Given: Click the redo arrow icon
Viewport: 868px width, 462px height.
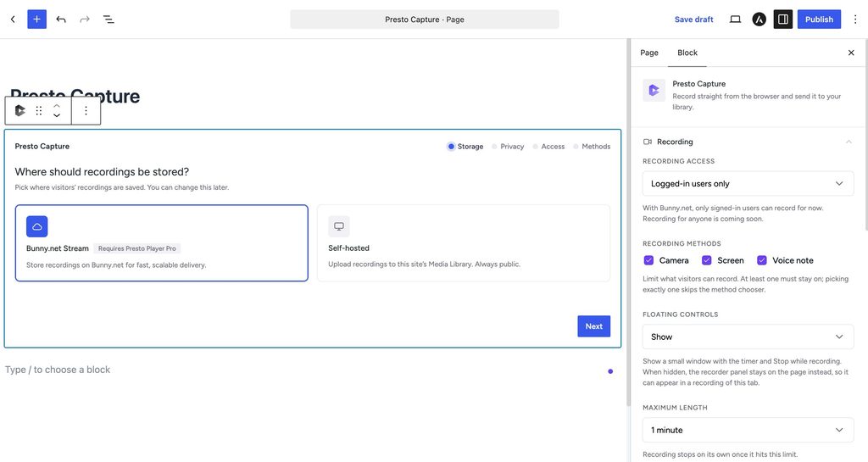Looking at the screenshot, I should pyautogui.click(x=85, y=19).
